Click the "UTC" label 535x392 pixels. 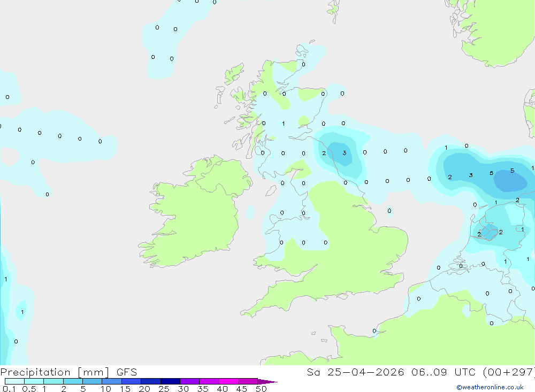[465, 372]
